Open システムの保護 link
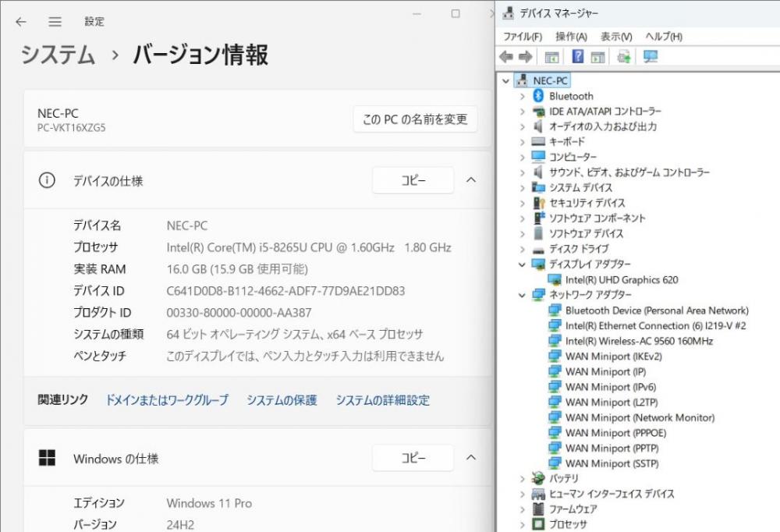780x532 pixels. point(282,400)
